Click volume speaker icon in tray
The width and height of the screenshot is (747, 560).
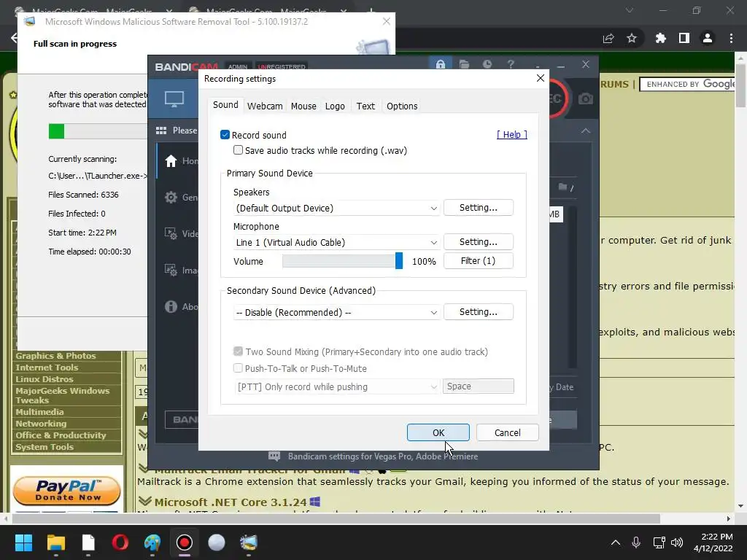click(x=676, y=542)
